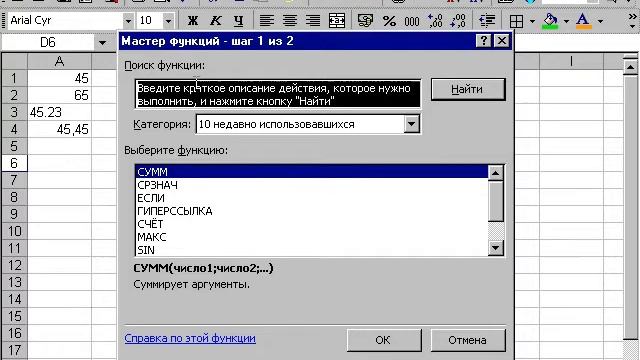Select row 10 header
The image size is (640, 360).
[x=15, y=231]
